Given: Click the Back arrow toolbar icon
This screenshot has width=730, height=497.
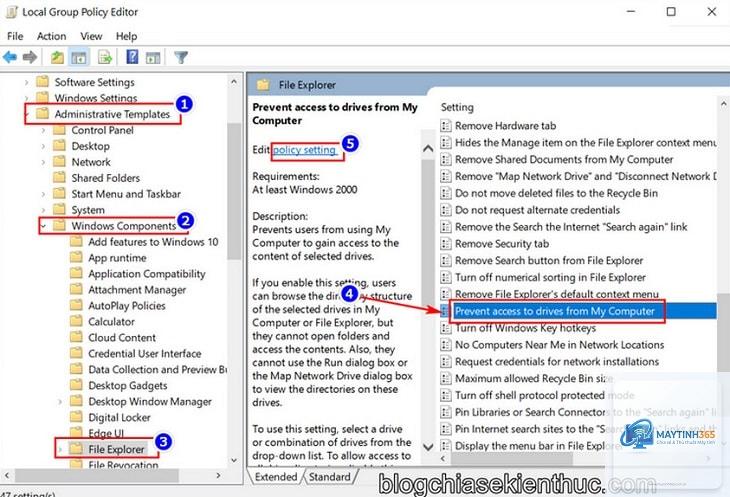Looking at the screenshot, I should [10, 57].
